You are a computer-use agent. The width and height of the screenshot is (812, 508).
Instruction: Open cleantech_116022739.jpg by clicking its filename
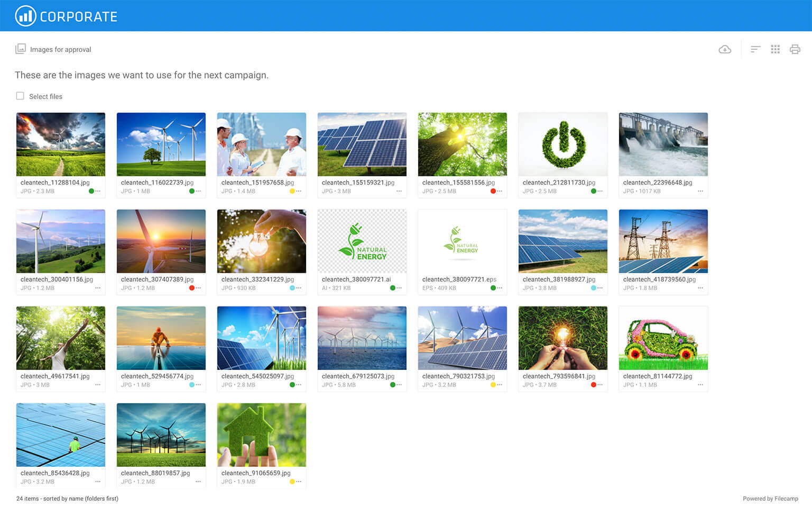click(x=156, y=183)
